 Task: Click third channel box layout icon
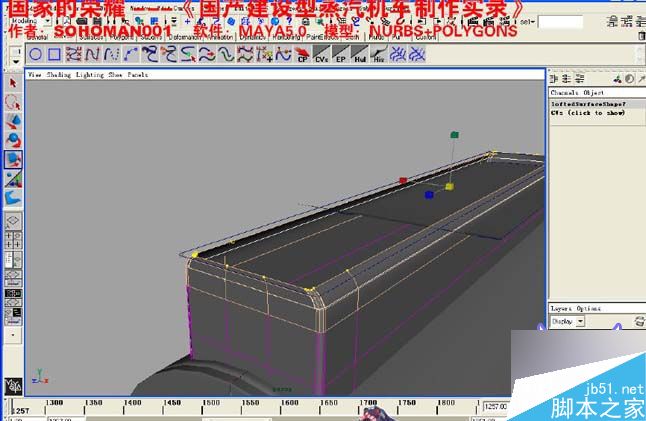580,78
